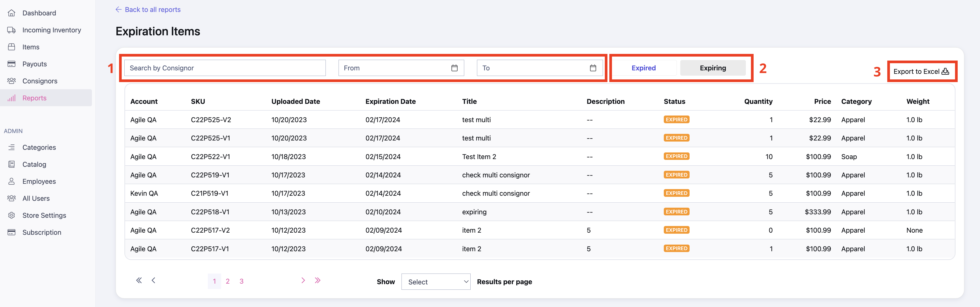Image resolution: width=980 pixels, height=307 pixels.
Task: Click the Store Settings gear icon
Action: coord(11,215)
